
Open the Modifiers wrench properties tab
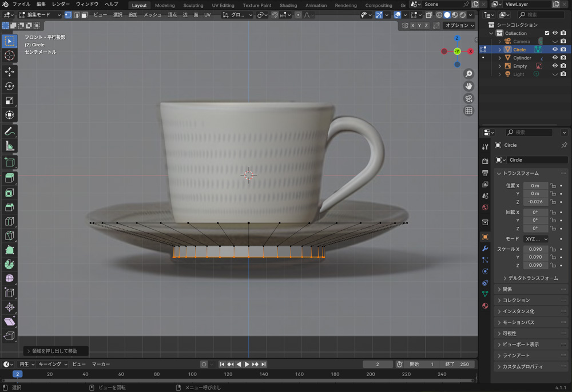485,249
